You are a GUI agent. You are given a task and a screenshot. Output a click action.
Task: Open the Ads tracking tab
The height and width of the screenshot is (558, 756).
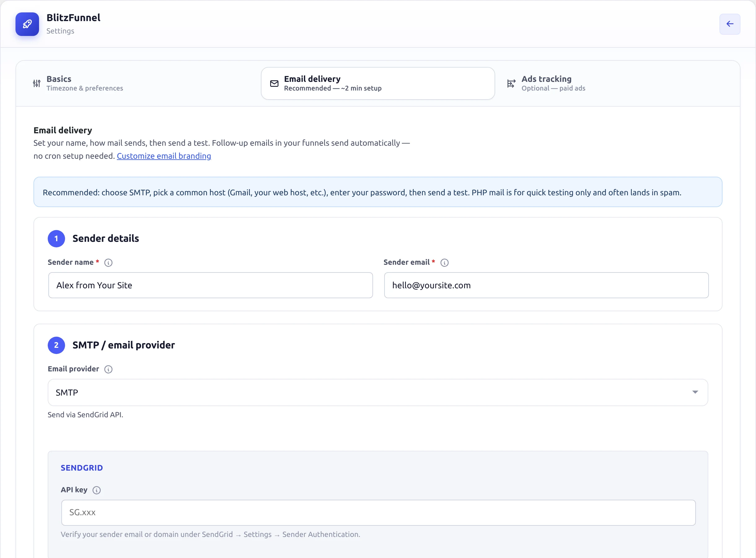coord(615,83)
